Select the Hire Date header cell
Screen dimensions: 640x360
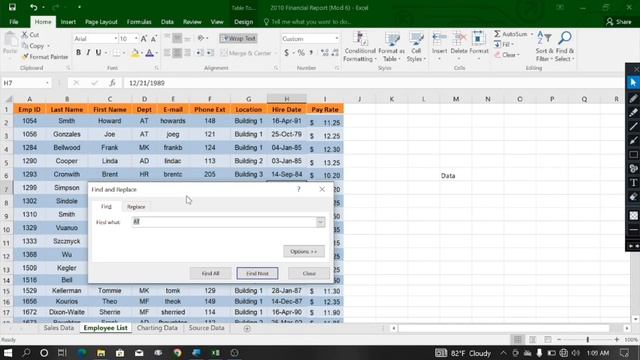pyautogui.click(x=287, y=109)
